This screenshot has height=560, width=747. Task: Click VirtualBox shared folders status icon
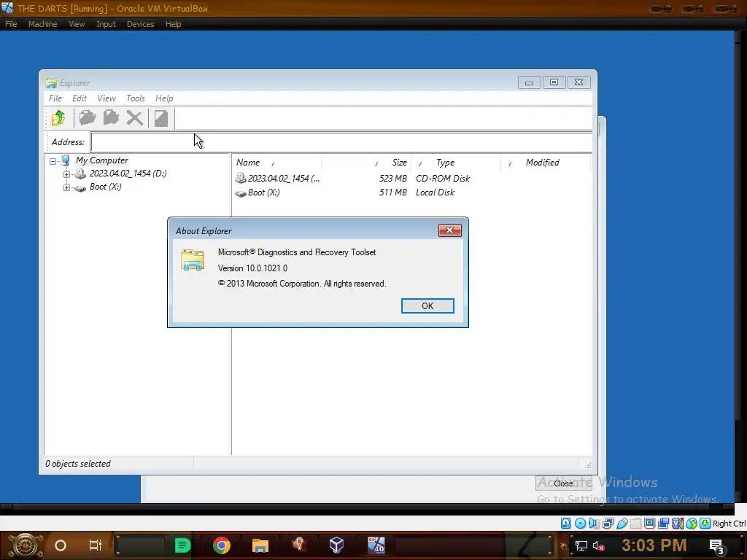(635, 524)
